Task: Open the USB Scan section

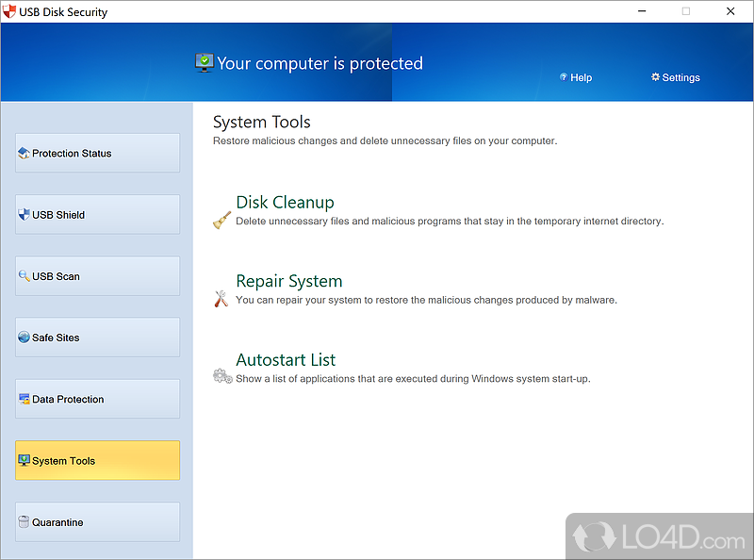Action: tap(97, 276)
